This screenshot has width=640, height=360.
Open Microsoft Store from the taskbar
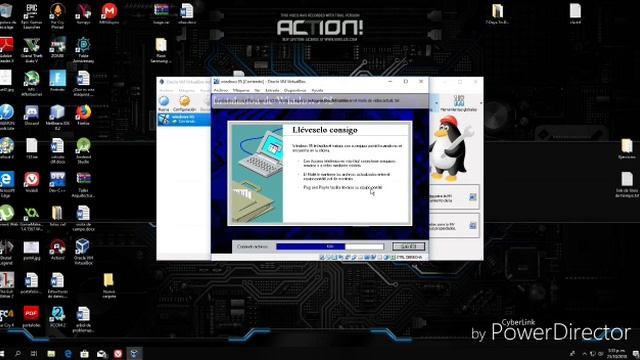(x=84, y=353)
